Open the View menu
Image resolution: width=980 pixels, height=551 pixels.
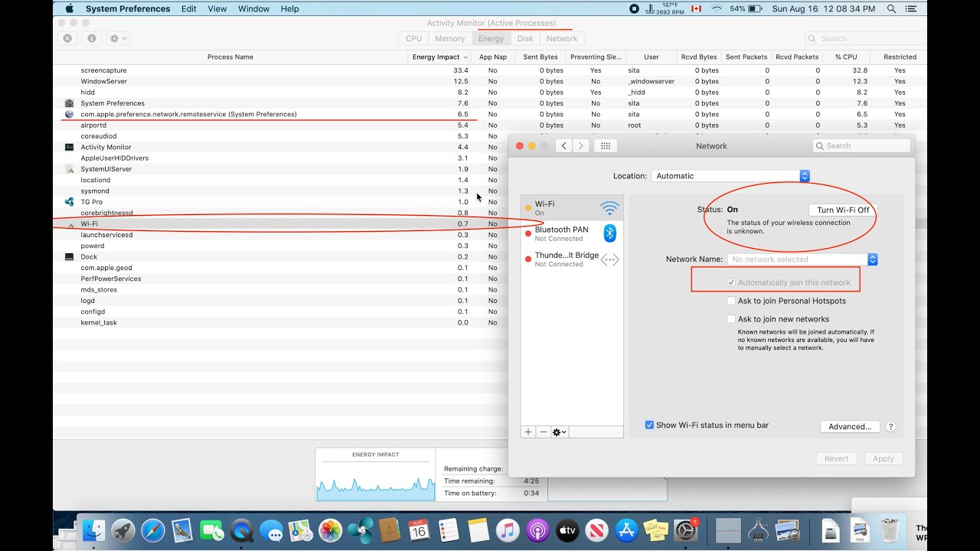(217, 9)
